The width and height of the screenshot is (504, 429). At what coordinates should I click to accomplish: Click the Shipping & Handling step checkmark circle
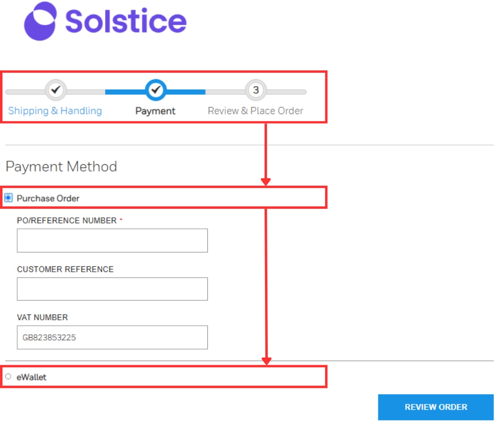click(x=56, y=90)
